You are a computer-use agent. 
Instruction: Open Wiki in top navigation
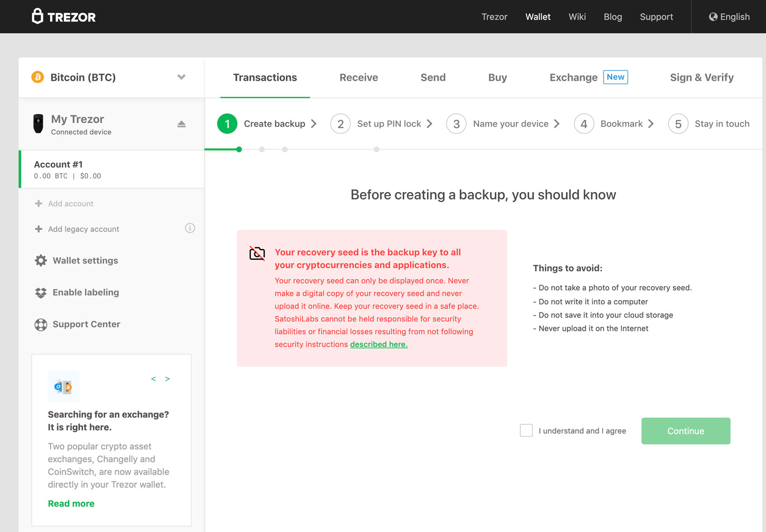coord(577,17)
